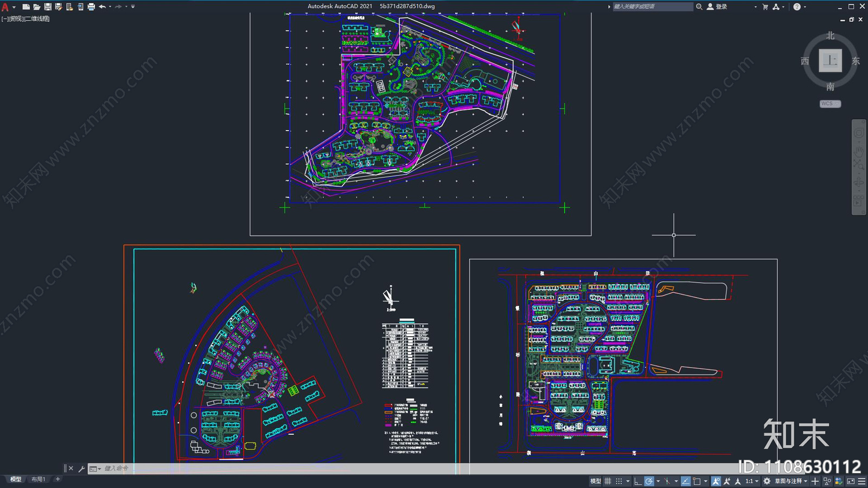Click the customization gear in the status bar
Image resolution: width=868 pixels, height=488 pixels.
click(x=767, y=481)
